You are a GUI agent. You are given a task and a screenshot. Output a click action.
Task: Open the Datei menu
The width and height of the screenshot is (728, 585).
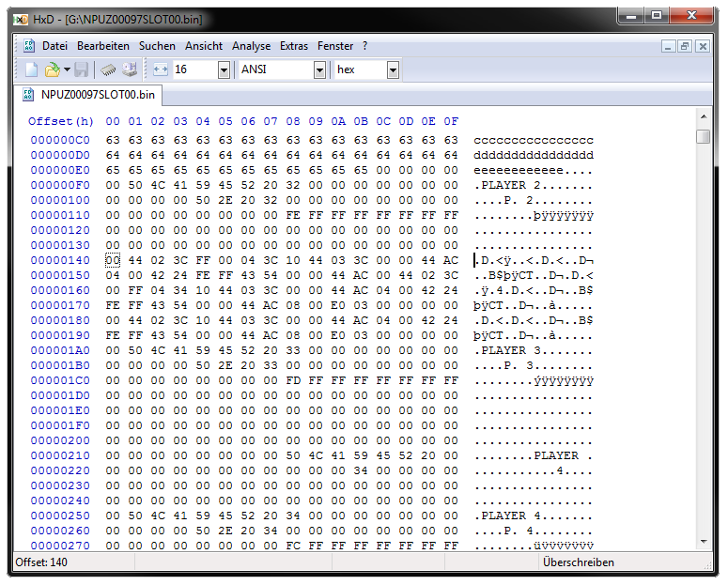[x=54, y=46]
